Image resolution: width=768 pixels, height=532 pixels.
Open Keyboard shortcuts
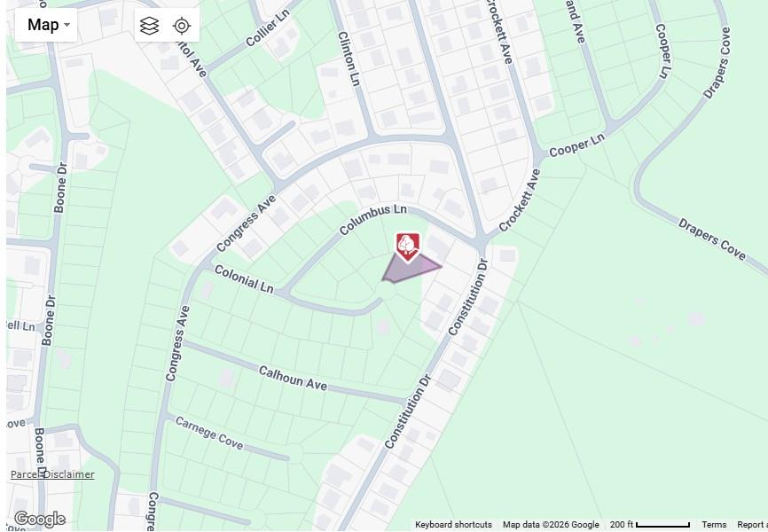click(x=453, y=525)
